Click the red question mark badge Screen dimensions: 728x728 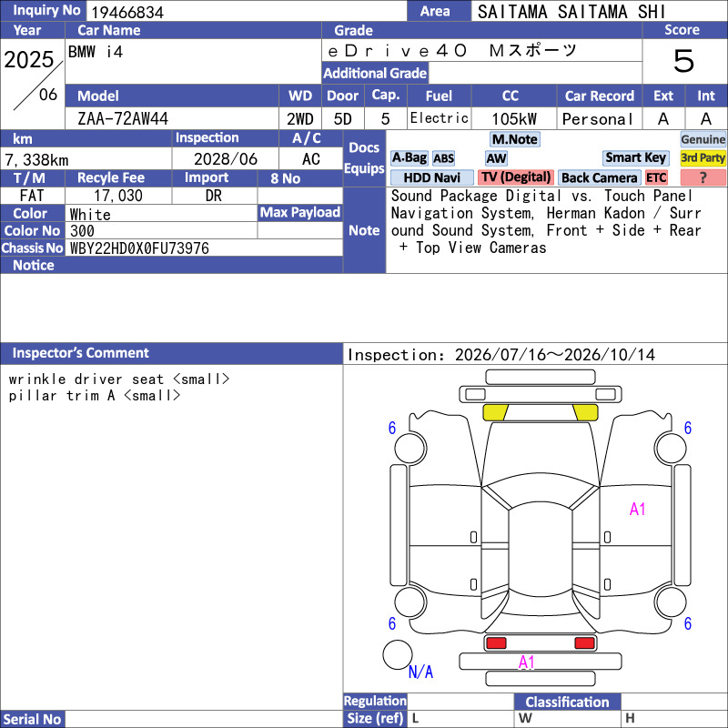click(703, 177)
